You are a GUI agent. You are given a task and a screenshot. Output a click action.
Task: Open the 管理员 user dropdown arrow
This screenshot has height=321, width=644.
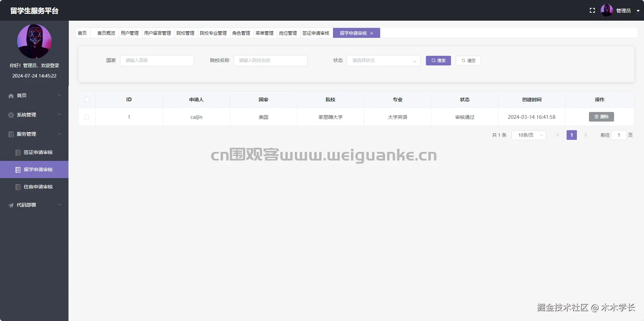click(x=638, y=11)
